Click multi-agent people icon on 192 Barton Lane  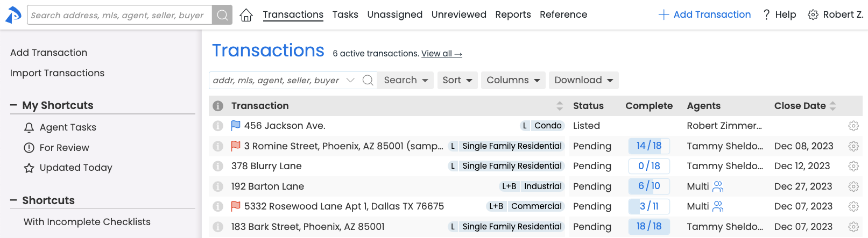pos(718,186)
